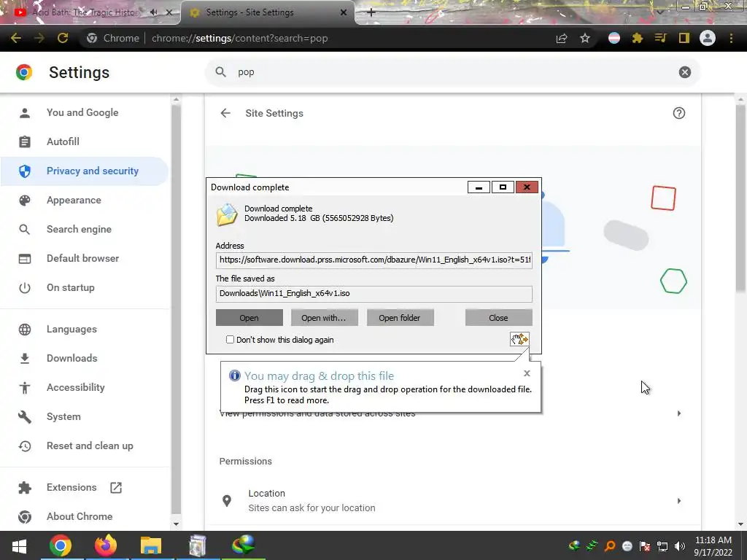Click Open button in download dialog
Viewport: 747px width, 560px height.
(x=249, y=318)
